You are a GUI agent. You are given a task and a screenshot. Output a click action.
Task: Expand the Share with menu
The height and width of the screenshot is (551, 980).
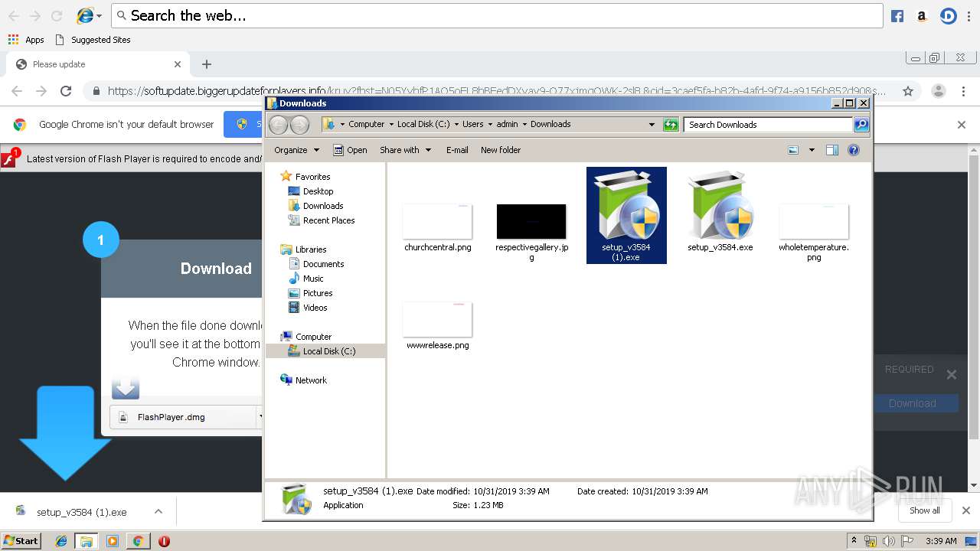coord(406,150)
